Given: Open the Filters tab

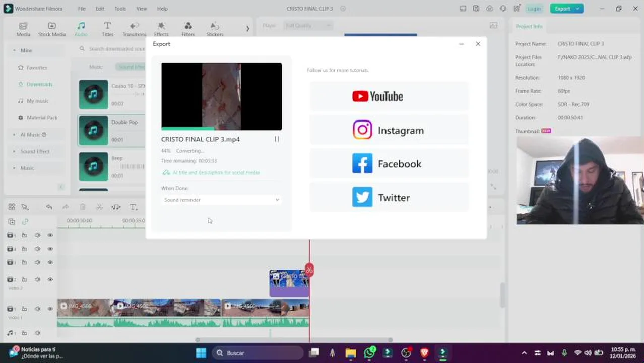Looking at the screenshot, I should (x=188, y=29).
